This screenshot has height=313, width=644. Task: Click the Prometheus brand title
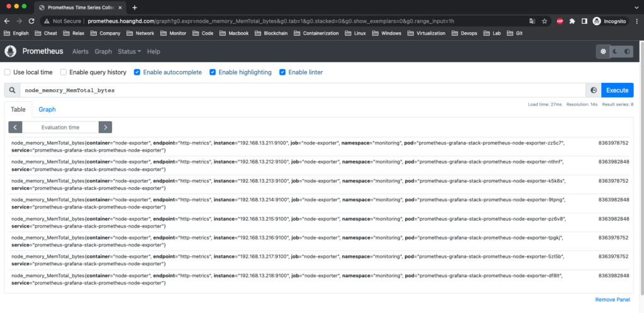coord(43,52)
